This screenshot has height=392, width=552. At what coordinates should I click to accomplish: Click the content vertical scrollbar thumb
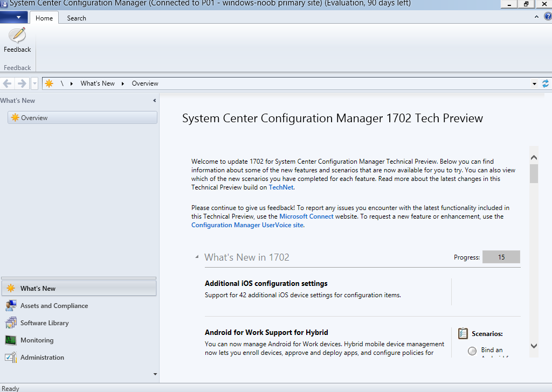click(534, 174)
